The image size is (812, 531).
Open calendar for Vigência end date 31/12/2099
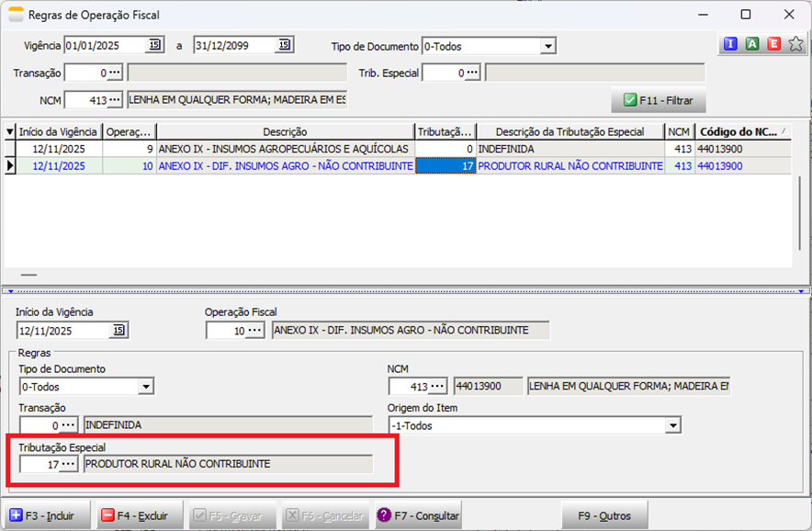point(284,45)
